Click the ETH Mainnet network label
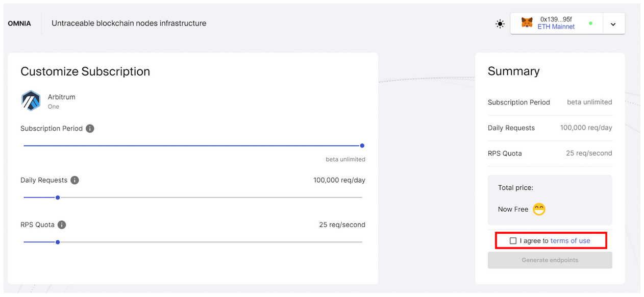644x297 pixels. 556,27
